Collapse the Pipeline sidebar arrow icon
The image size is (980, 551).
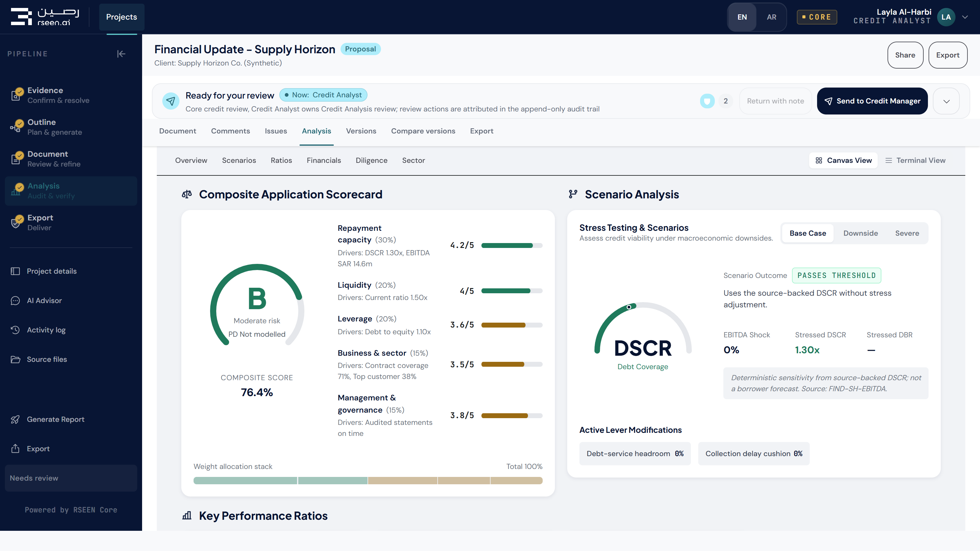pos(121,54)
